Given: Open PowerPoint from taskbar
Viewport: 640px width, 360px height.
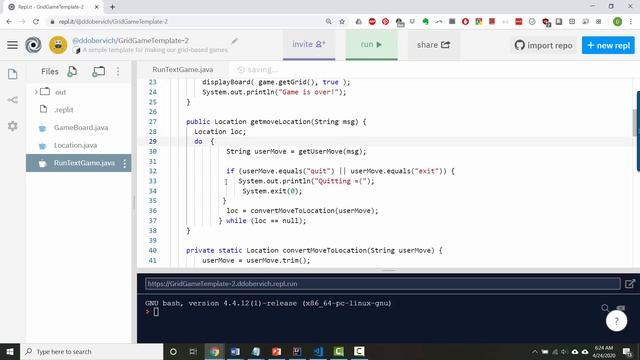Looking at the screenshot, I should [x=276, y=351].
